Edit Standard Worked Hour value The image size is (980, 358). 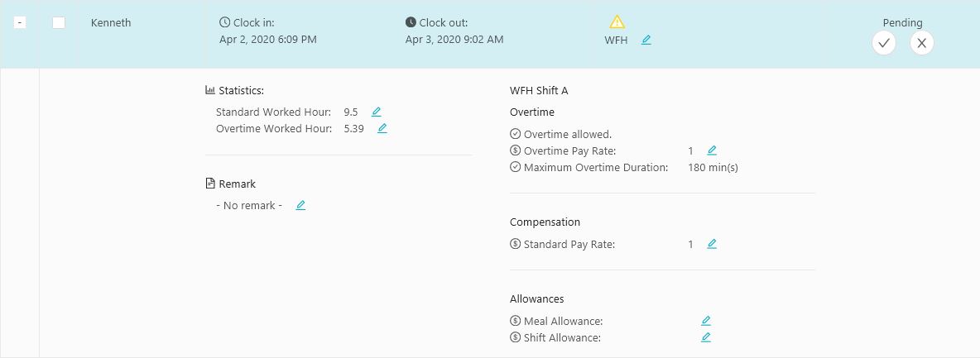pos(377,112)
